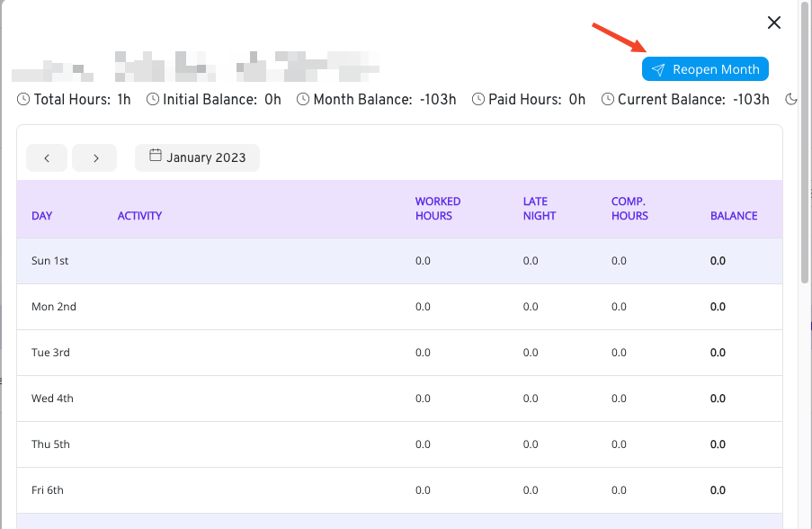
Task: Click the clock icon next to Month Balance
Action: [303, 99]
